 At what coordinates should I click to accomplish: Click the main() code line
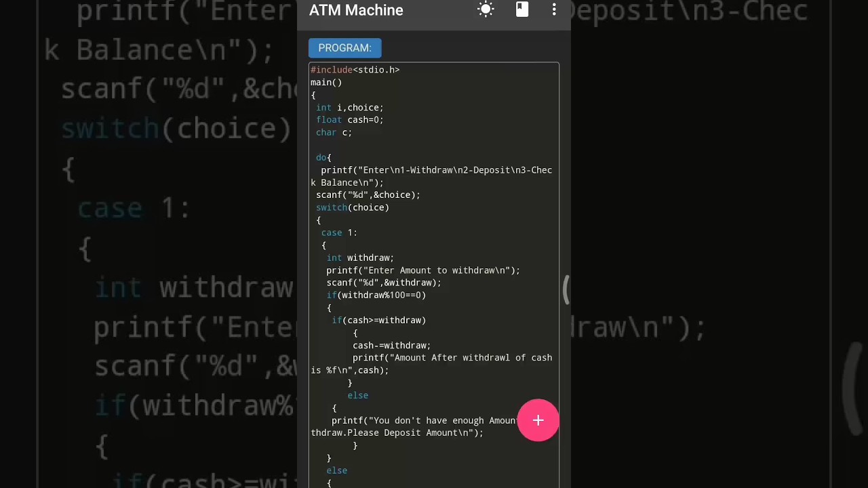326,83
